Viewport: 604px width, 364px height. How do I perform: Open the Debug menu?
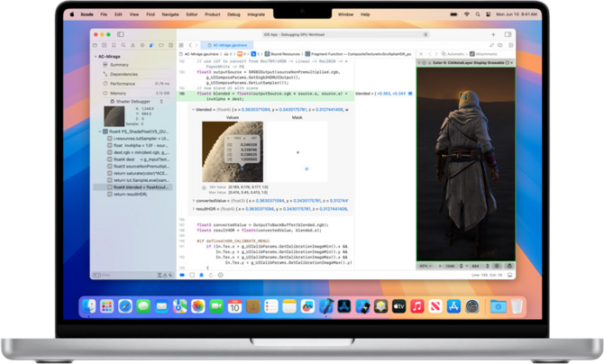(x=233, y=14)
